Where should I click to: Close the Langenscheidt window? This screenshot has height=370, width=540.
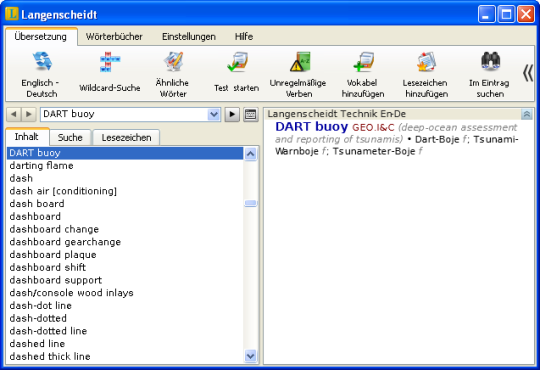click(x=526, y=14)
